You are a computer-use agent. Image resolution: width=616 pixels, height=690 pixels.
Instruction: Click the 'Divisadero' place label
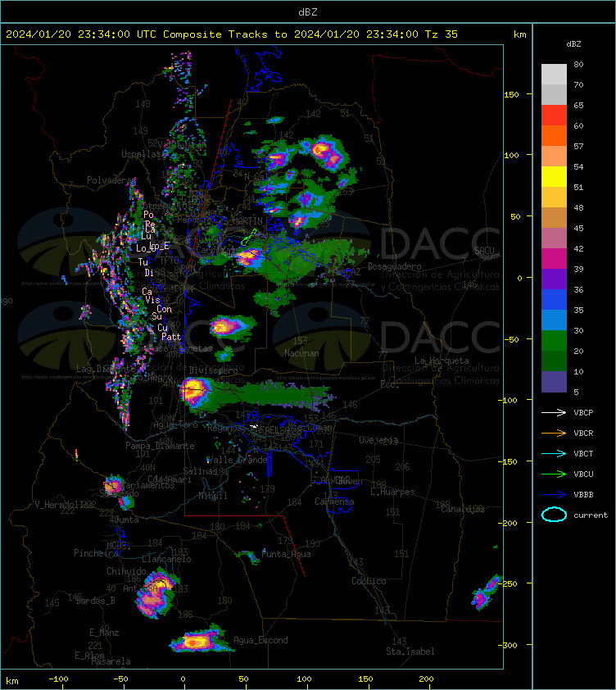coord(214,370)
